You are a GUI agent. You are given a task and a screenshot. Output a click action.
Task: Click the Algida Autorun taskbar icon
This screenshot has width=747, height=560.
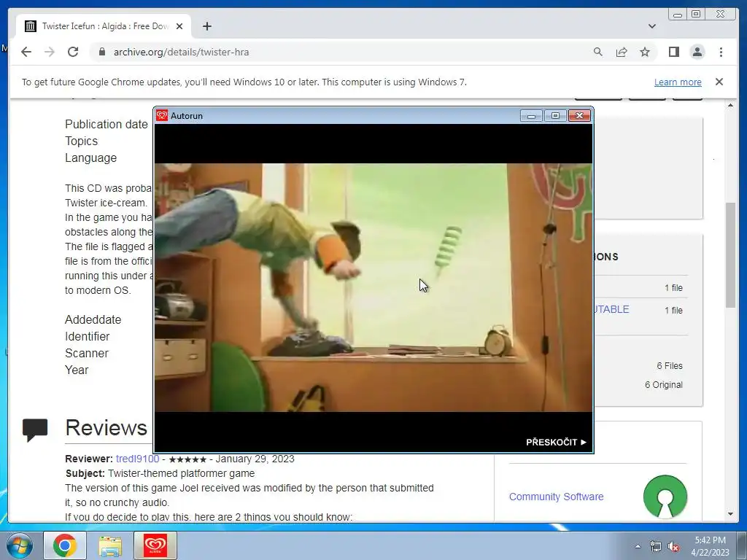(155, 545)
